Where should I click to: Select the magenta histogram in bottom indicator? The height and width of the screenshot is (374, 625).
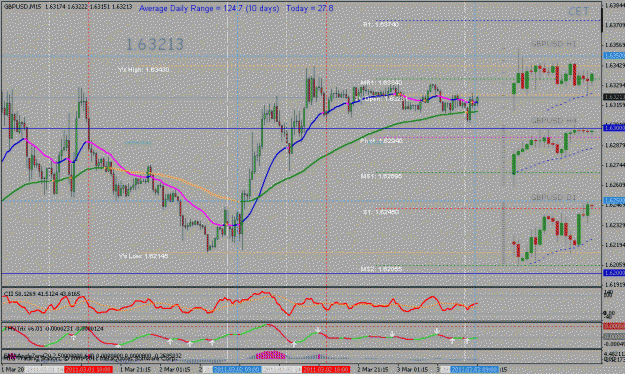271,354
